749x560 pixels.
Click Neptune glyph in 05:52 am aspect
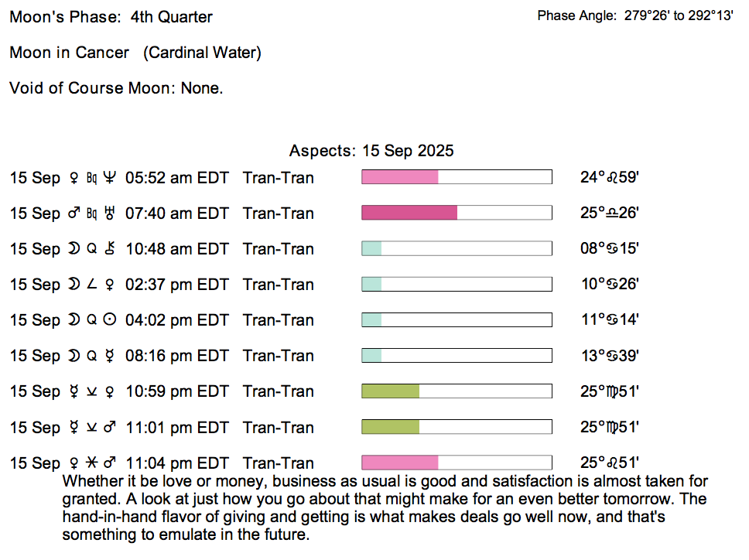coord(109,178)
